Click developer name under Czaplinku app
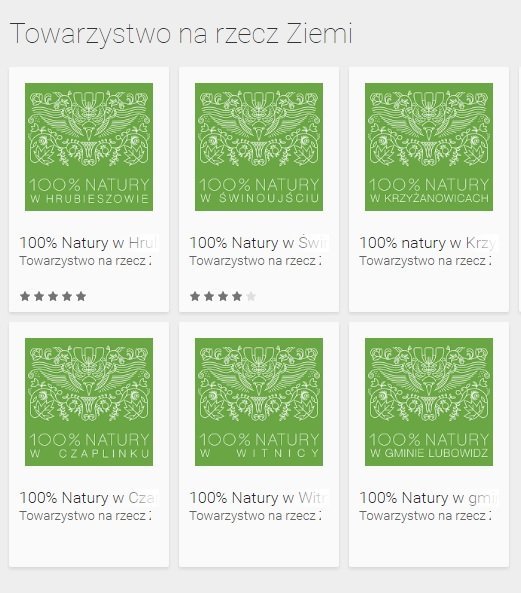The height and width of the screenshot is (593, 521). 85,515
